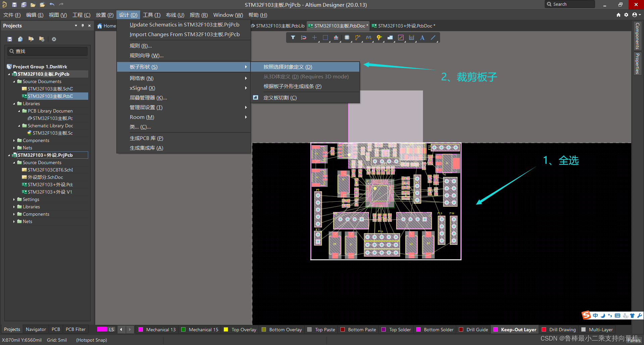
Task: Click the Mechanical 15 green color swatch
Action: [x=183, y=330]
